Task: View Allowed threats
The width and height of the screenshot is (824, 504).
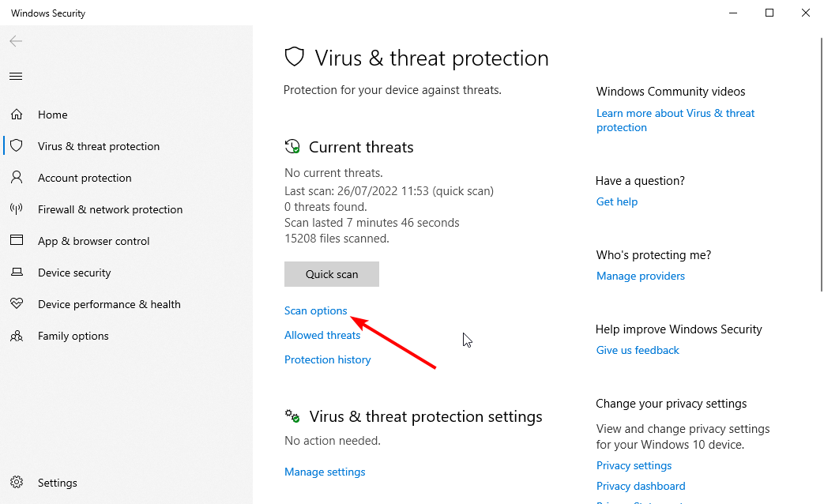Action: 322,335
